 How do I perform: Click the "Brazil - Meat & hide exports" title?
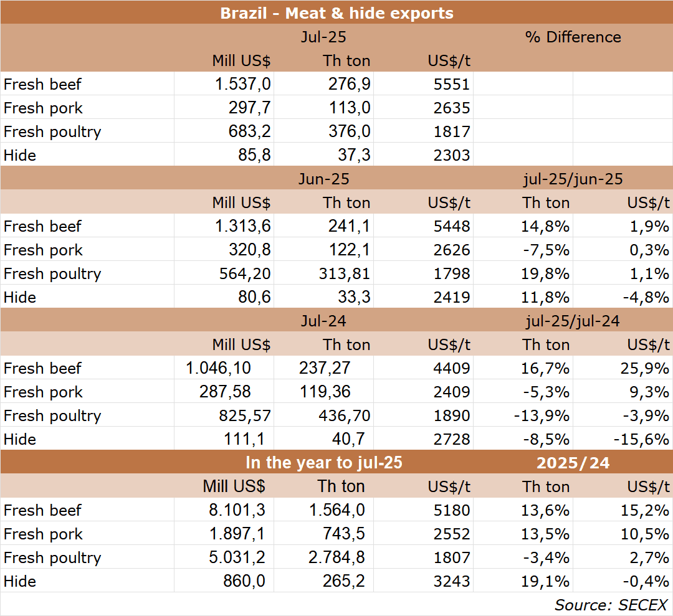[336, 13]
